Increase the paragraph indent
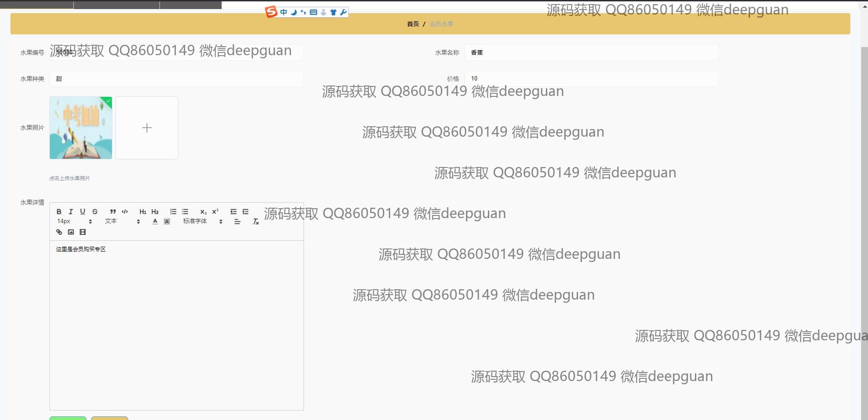868x420 pixels. [246, 211]
